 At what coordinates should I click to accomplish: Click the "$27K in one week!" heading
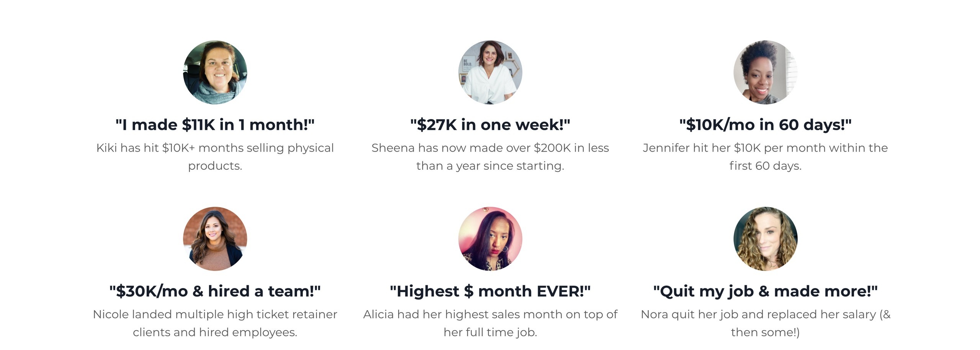[490, 125]
